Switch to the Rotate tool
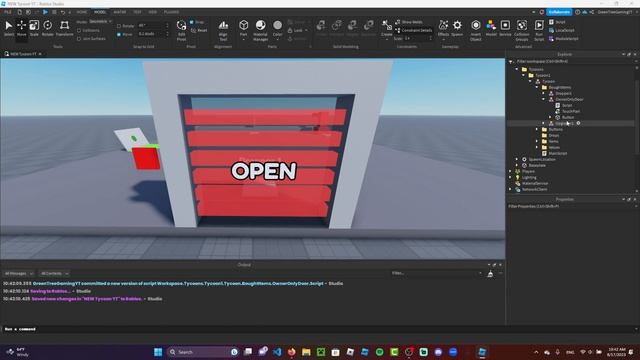 pyautogui.click(x=48, y=28)
